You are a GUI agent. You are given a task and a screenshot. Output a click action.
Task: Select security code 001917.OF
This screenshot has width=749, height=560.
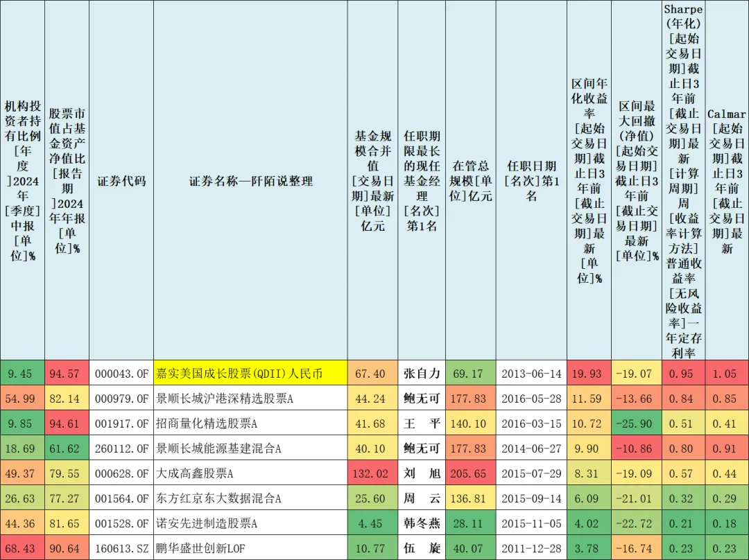point(121,423)
